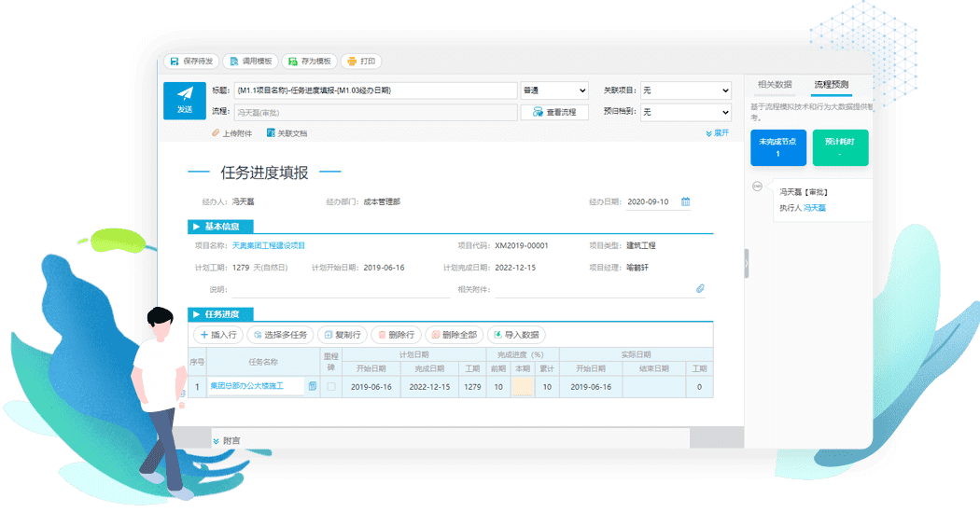Click the 本期 progress cell in row 1
This screenshot has height=512, width=980.
[523, 386]
